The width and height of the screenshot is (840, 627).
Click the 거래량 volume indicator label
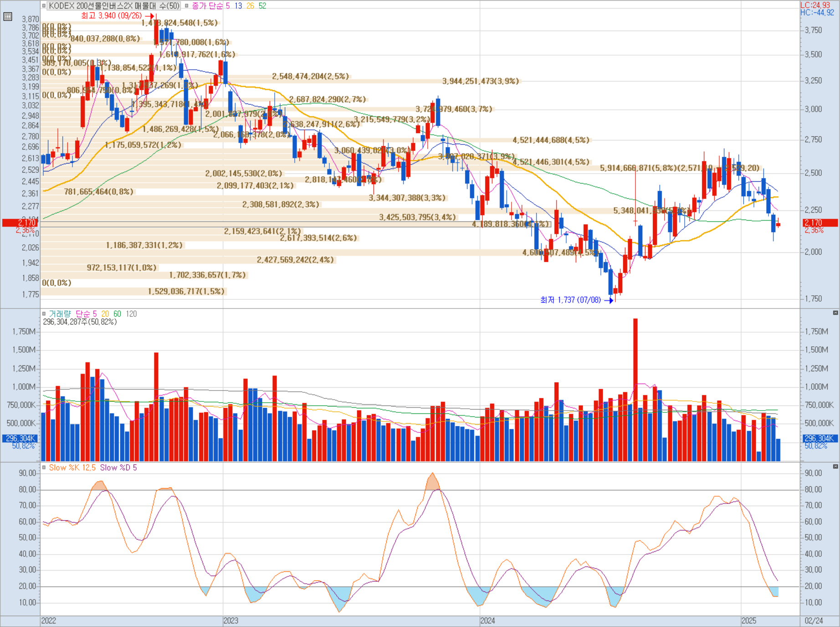click(60, 314)
